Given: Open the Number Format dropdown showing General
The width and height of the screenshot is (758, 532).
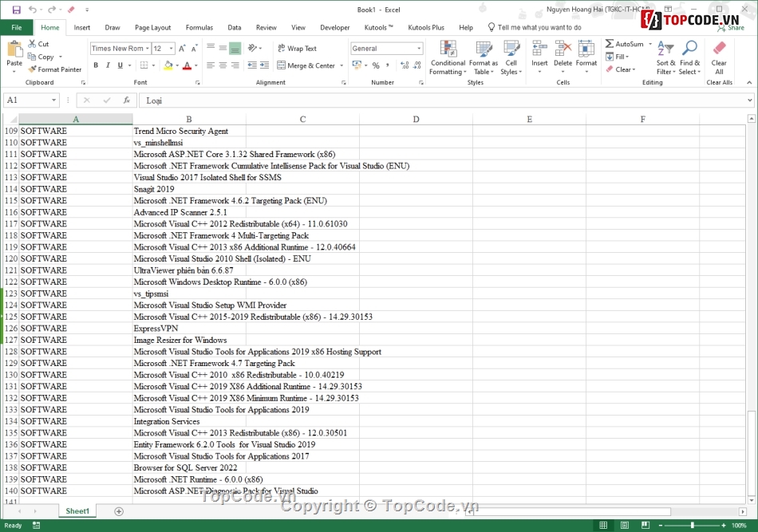Looking at the screenshot, I should pos(387,48).
